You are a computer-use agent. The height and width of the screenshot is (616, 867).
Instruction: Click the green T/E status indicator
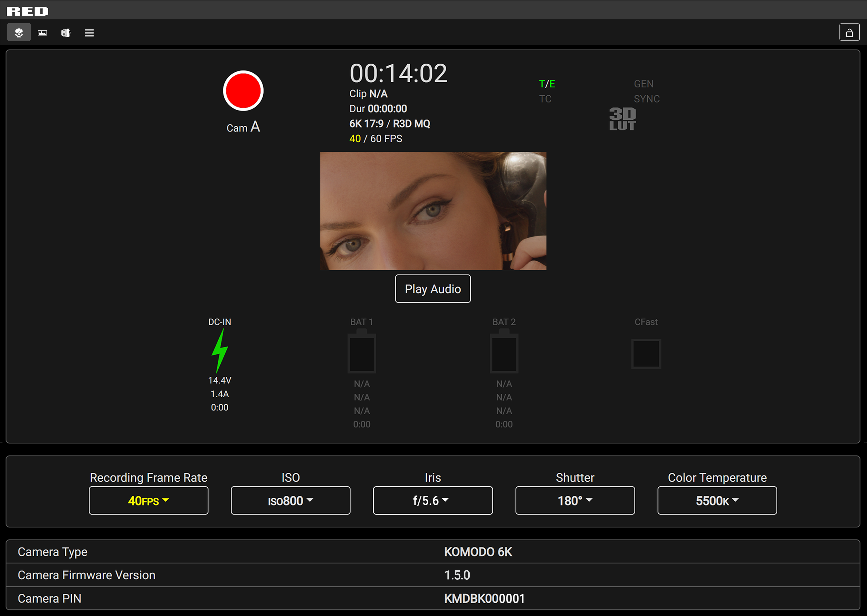point(547,84)
